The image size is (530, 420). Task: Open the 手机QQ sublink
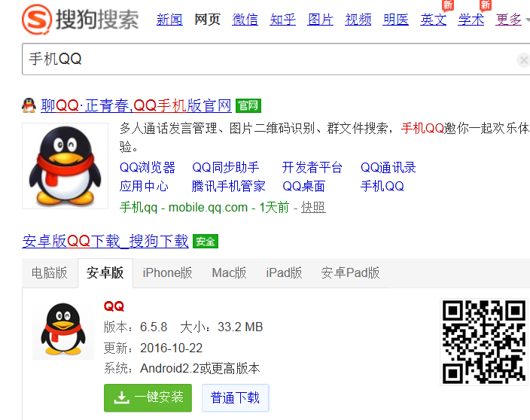point(382,186)
